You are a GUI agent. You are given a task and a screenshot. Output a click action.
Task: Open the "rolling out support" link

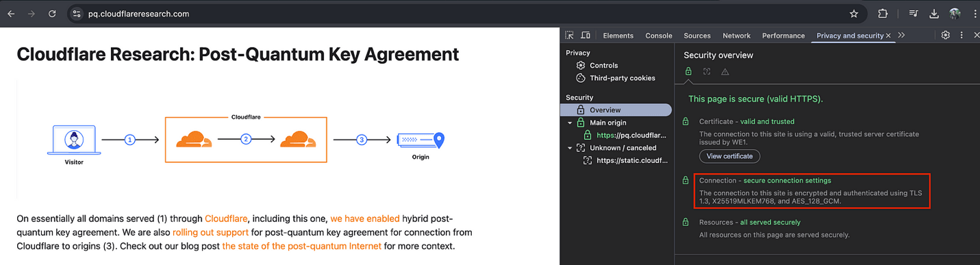point(211,233)
